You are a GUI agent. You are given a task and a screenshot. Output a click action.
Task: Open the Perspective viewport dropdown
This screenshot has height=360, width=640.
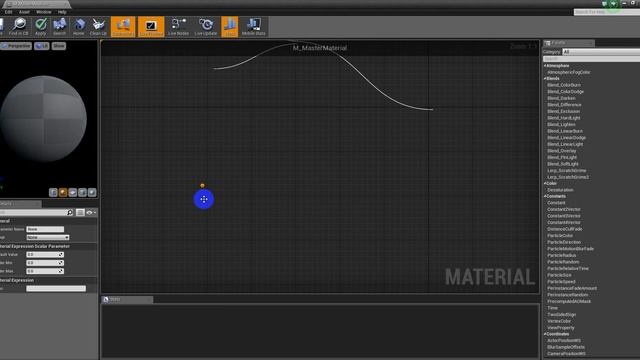pos(16,46)
